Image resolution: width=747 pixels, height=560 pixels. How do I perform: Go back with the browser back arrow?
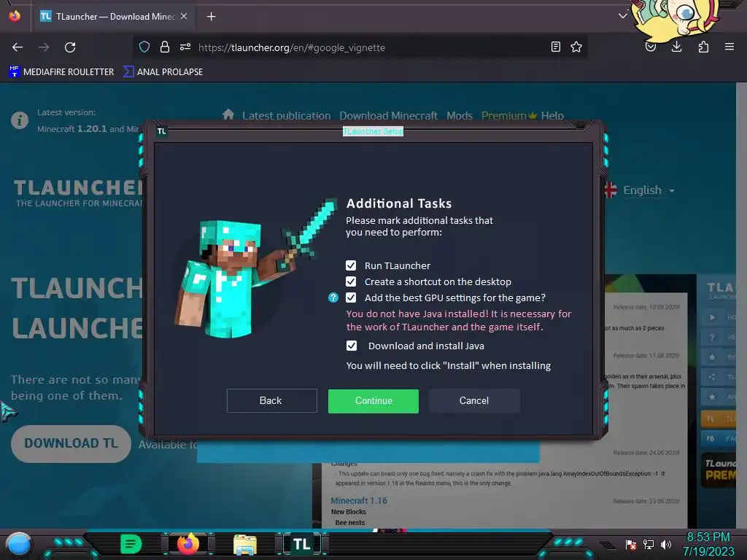18,47
